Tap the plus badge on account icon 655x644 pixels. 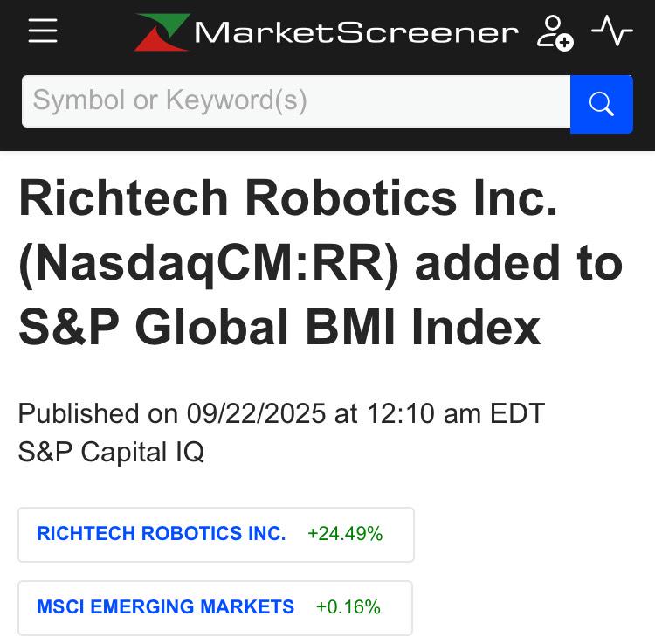pyautogui.click(x=564, y=41)
